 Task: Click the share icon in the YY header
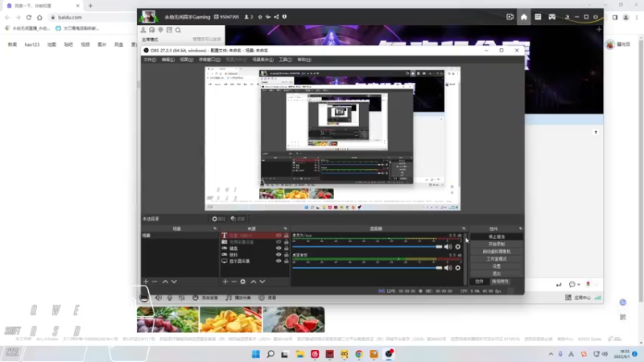[x=276, y=17]
